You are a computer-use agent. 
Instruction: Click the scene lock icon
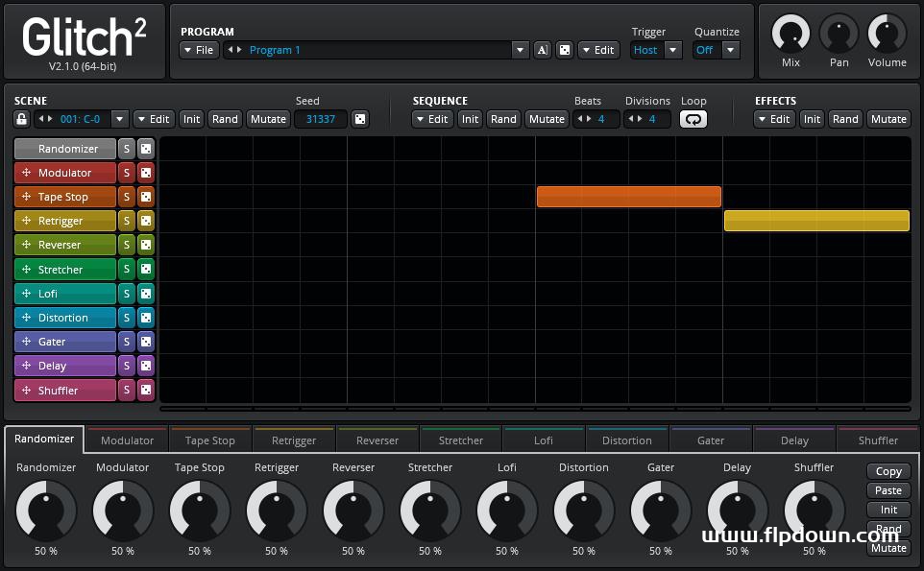click(x=21, y=119)
